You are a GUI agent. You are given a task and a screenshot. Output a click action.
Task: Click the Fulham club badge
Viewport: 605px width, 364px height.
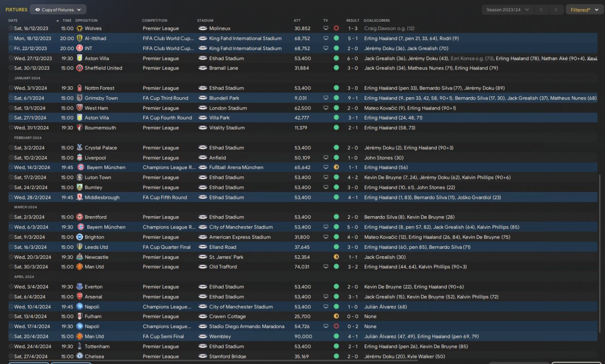[79, 316]
